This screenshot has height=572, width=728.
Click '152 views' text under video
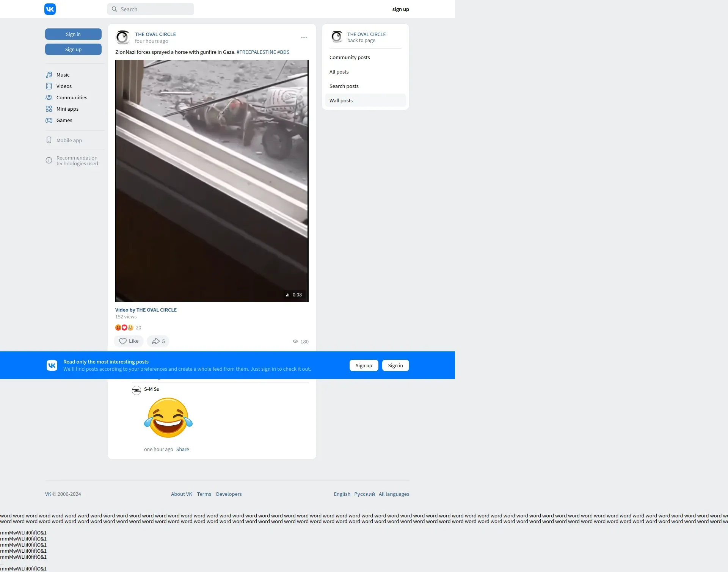pyautogui.click(x=126, y=317)
